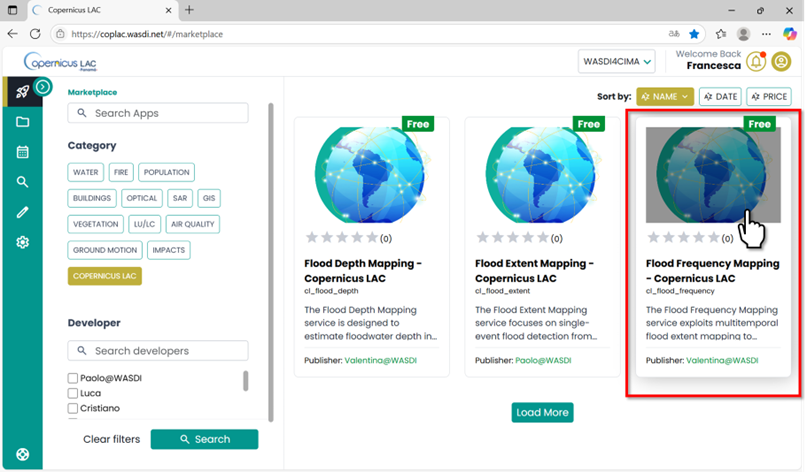Close the Copernicus LAC tab

pos(168,10)
